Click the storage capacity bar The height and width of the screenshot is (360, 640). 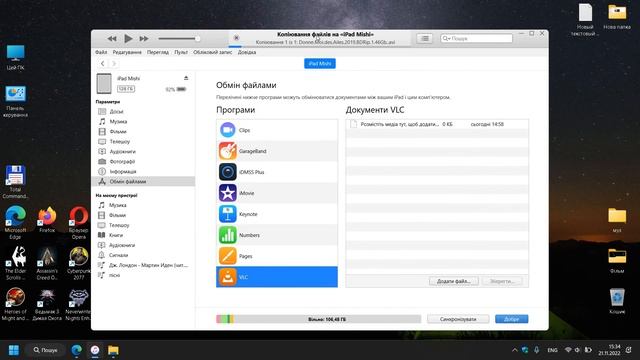(x=318, y=319)
